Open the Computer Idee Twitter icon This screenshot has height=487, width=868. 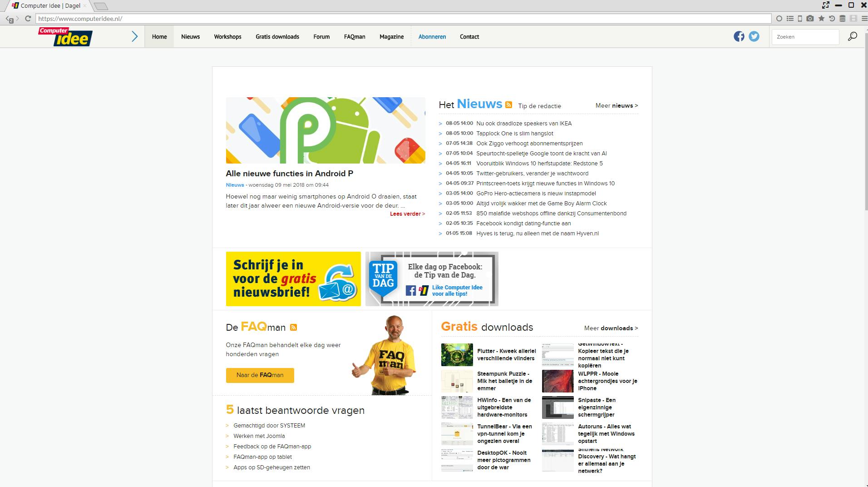tap(754, 36)
